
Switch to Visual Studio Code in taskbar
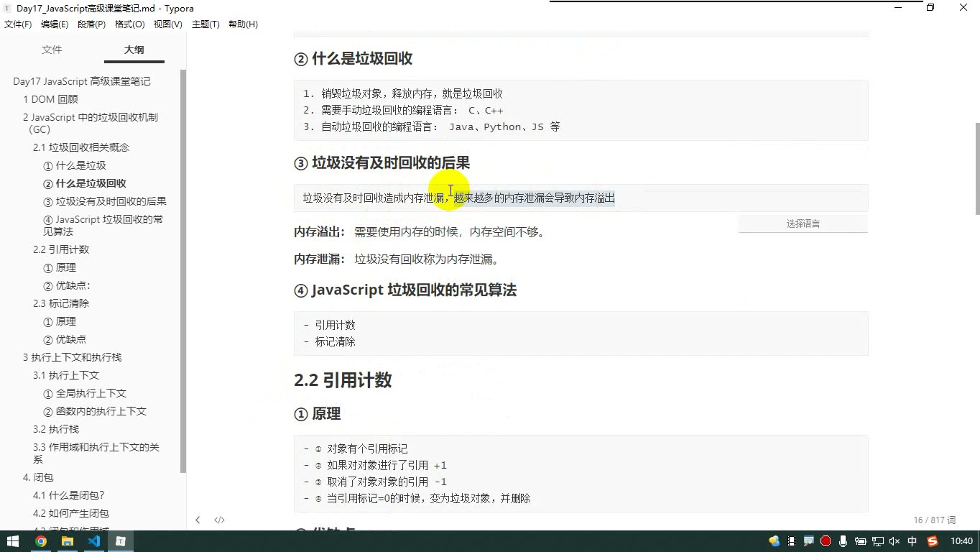coord(94,541)
